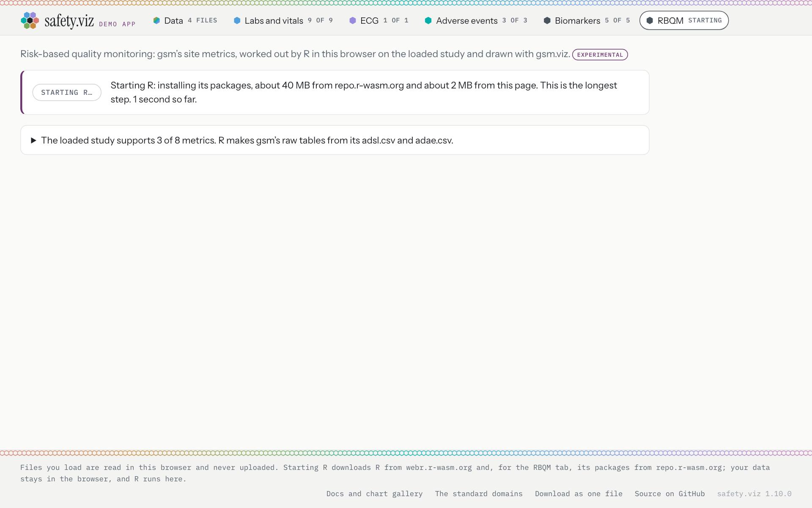
Task: Open the Data tab
Action: pyautogui.click(x=185, y=20)
